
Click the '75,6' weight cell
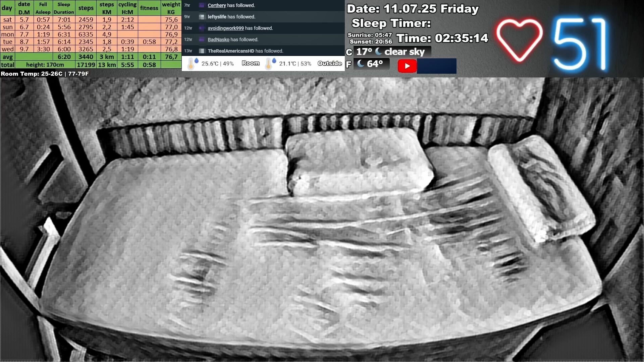coord(171,19)
